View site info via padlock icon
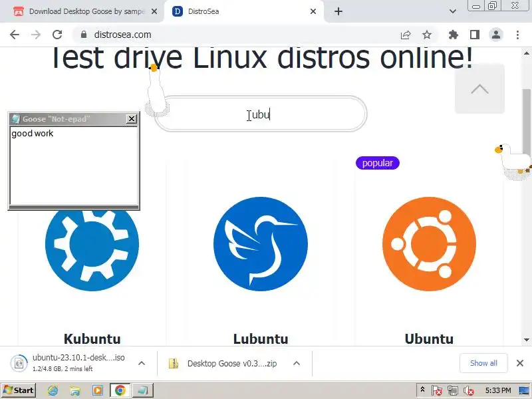 point(84,35)
